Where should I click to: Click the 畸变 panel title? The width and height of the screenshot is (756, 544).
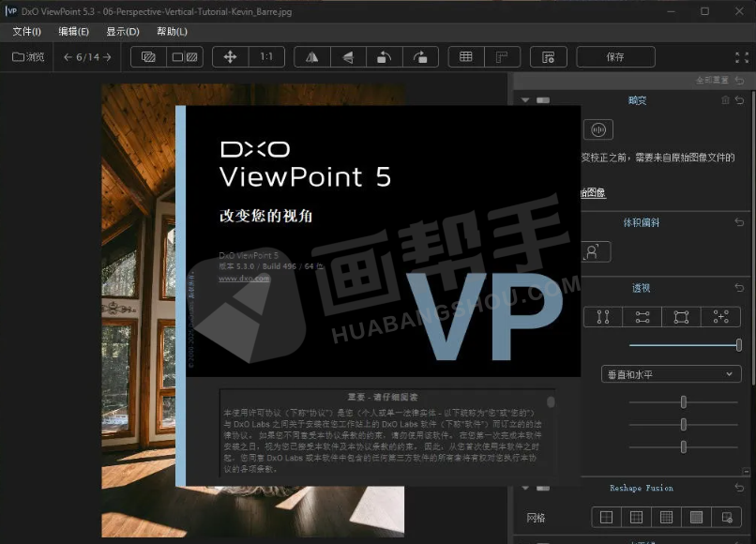click(637, 100)
